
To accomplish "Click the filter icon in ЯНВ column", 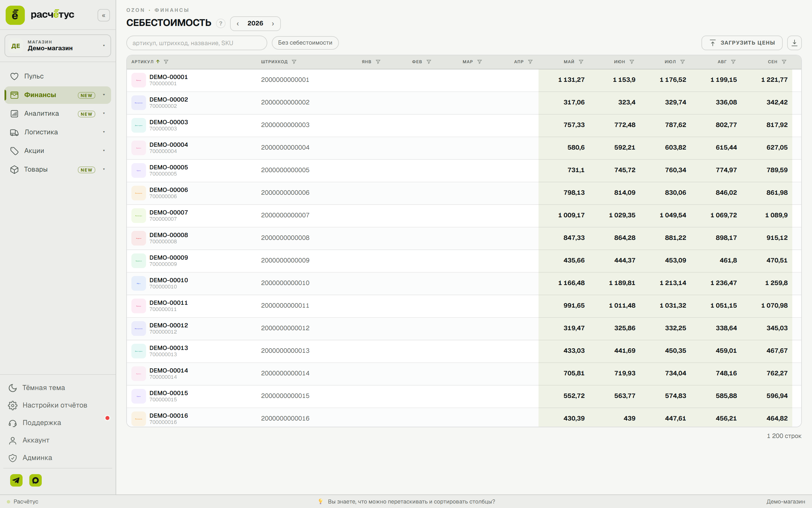I will [x=378, y=62].
